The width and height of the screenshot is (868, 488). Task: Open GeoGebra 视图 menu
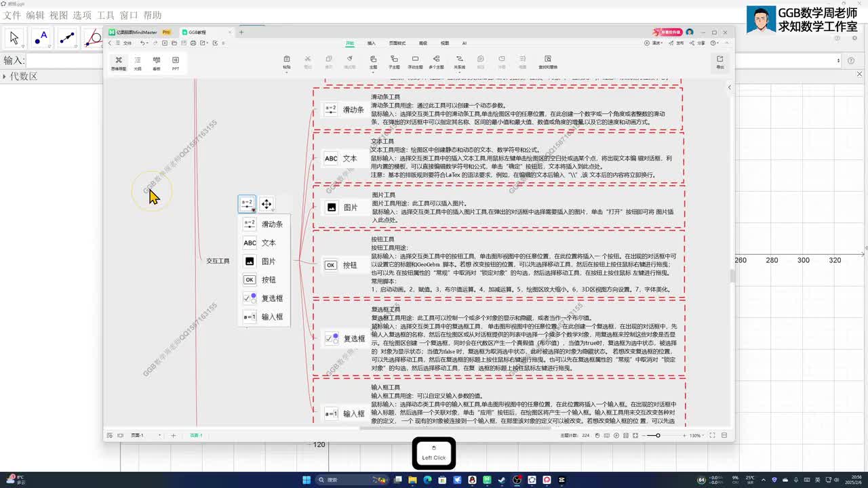tap(59, 15)
